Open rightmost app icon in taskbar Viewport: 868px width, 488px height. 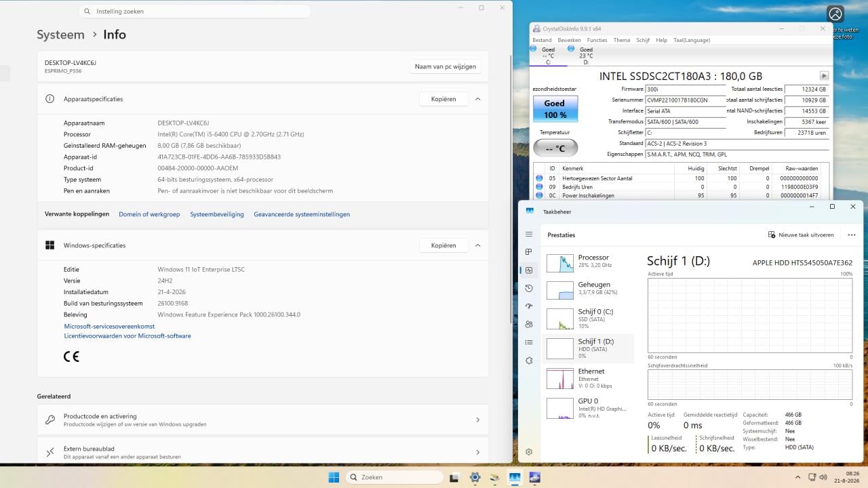coord(534,477)
